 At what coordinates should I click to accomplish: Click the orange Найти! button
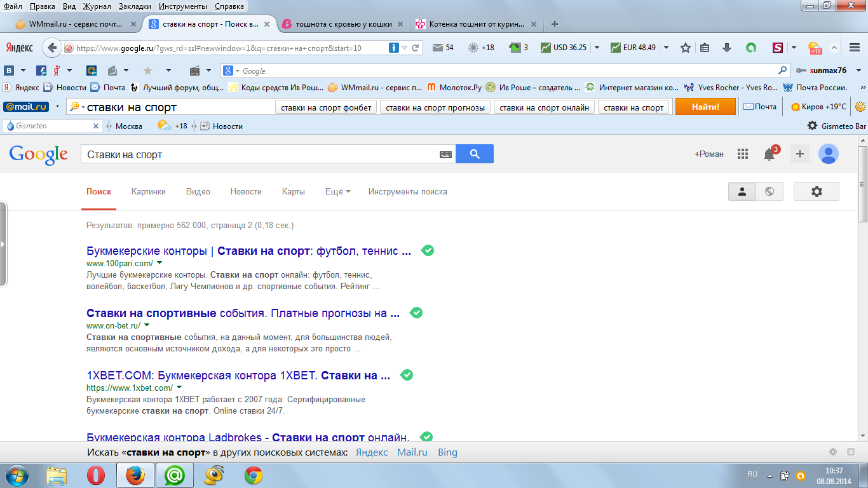pyautogui.click(x=705, y=107)
